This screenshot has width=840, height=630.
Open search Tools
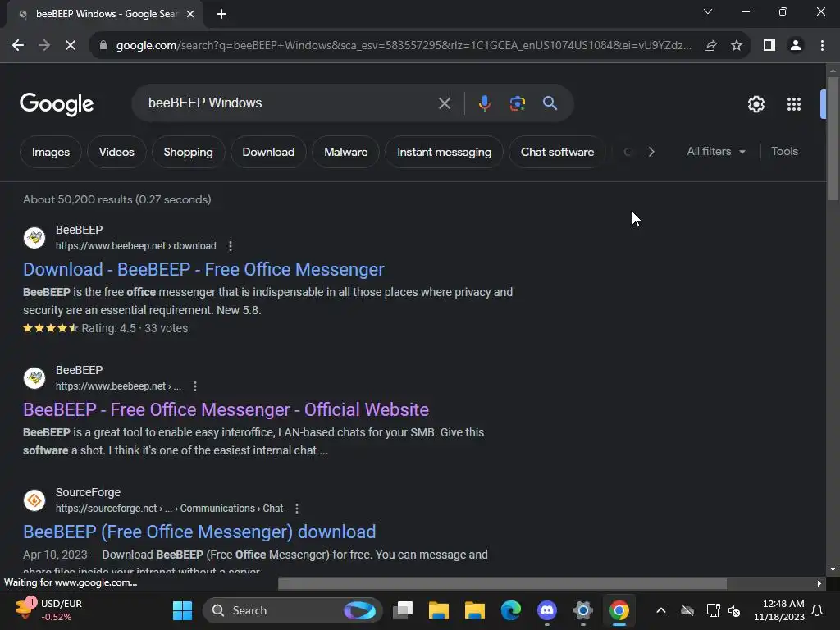[x=784, y=152]
